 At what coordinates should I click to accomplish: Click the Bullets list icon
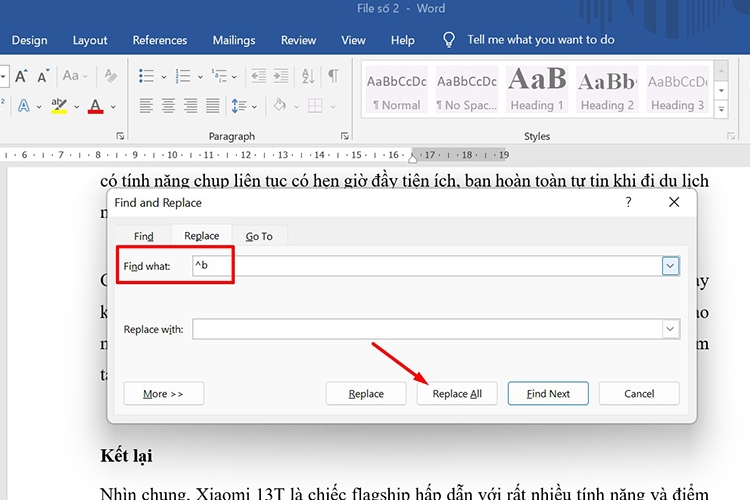[x=146, y=76]
